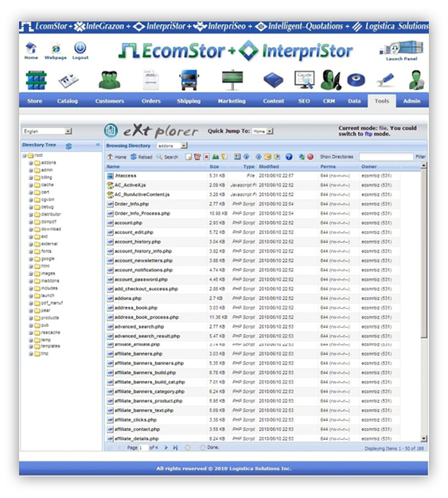Viewport: 448px width, 498px height.
Task: Click the Data blue disc icon
Action: [x=356, y=80]
